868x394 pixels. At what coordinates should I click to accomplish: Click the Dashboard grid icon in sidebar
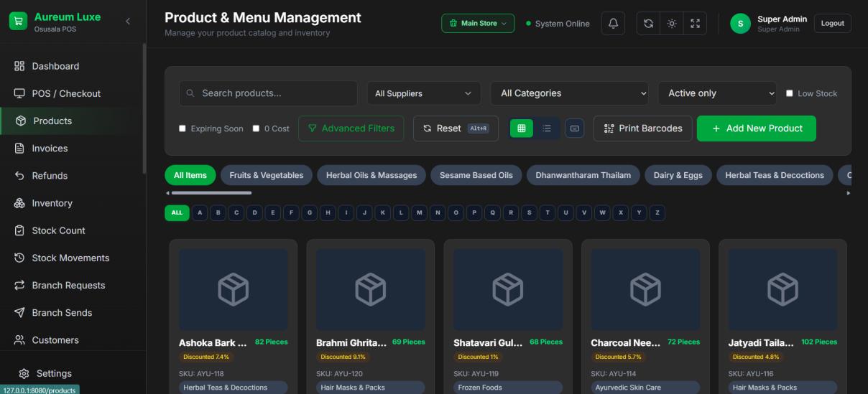19,66
